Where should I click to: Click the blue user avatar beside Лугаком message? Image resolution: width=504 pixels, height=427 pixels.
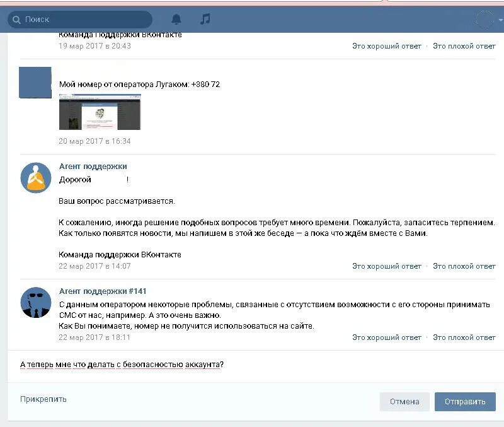pos(35,83)
